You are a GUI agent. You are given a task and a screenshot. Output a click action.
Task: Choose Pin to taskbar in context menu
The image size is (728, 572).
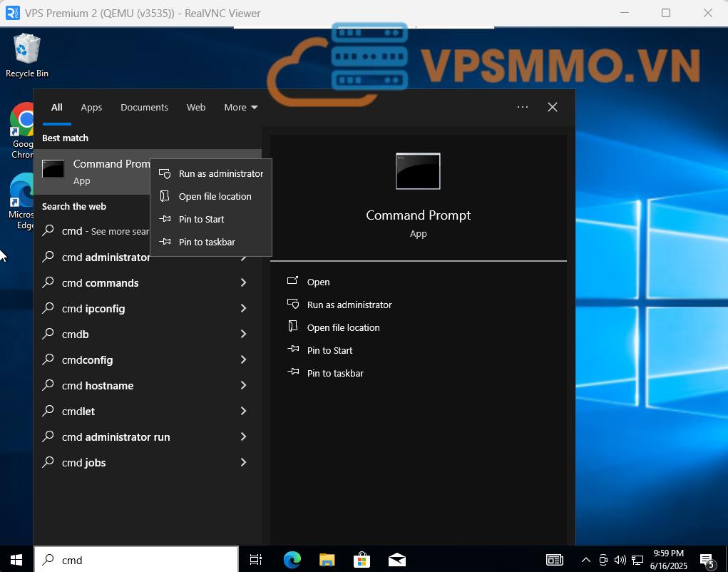click(x=207, y=242)
